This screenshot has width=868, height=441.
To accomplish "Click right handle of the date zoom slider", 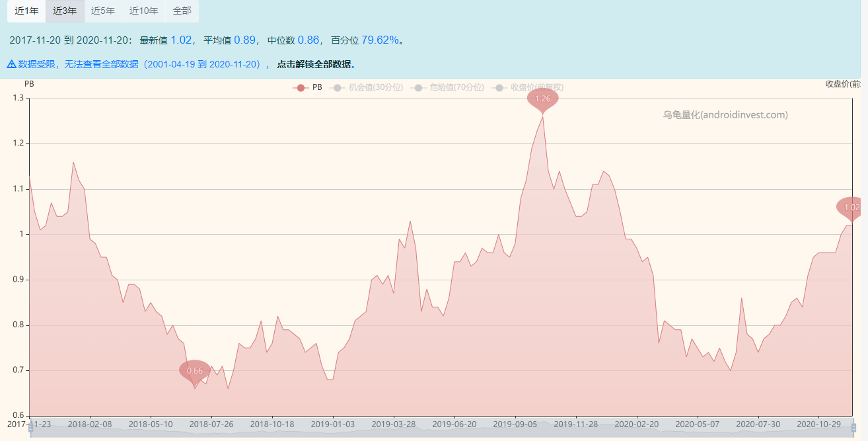I will click(x=853, y=428).
